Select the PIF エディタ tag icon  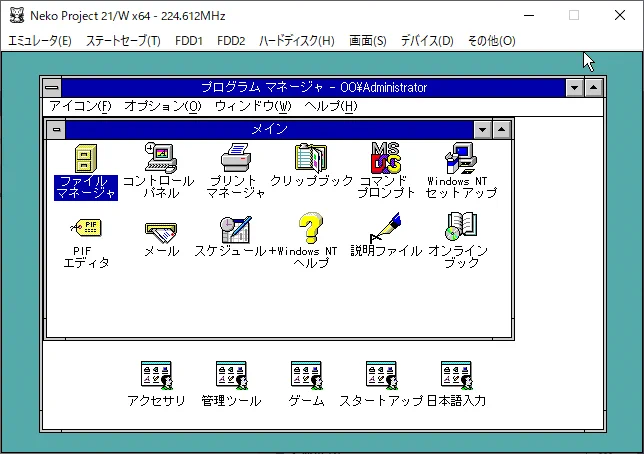tap(86, 228)
